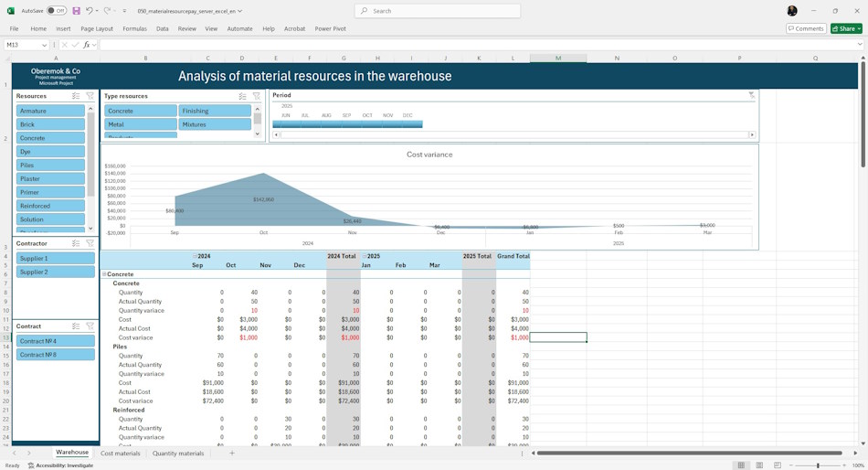Click Resources slicer scroll down arrow
868x470 pixels.
pos(90,229)
